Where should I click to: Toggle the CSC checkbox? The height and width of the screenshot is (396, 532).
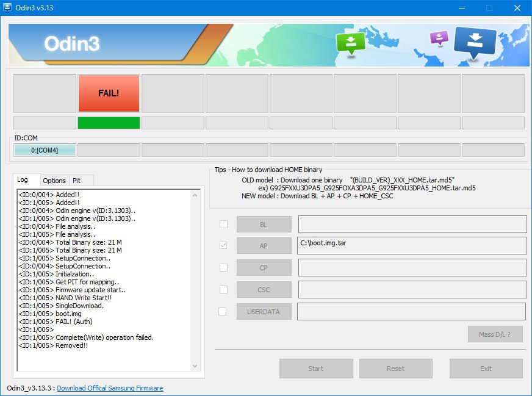point(223,289)
